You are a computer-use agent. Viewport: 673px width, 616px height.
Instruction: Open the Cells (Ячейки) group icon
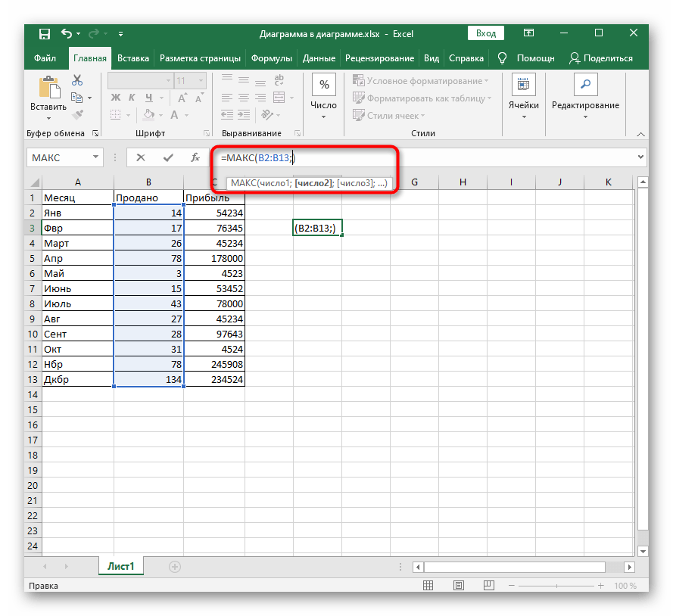pos(523,85)
